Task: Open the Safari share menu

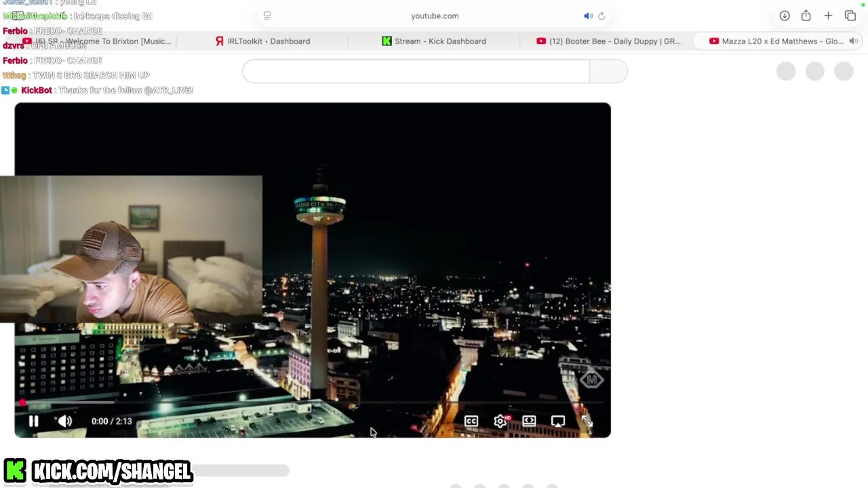Action: click(806, 16)
